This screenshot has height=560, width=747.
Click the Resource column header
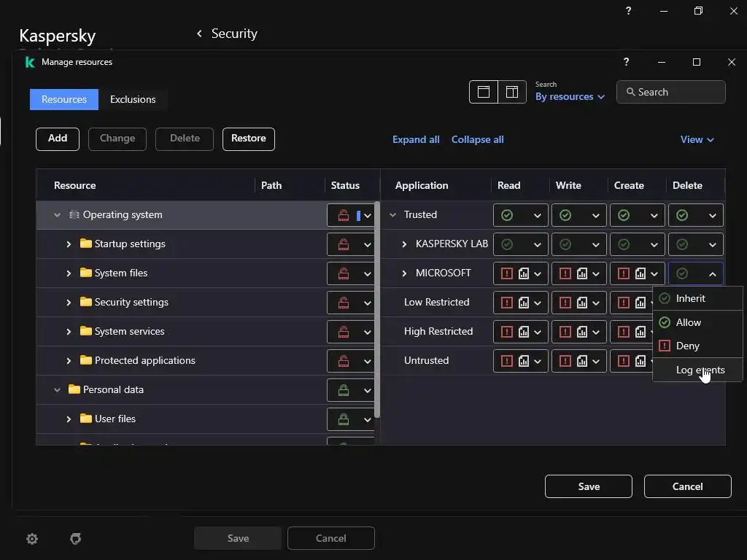(75, 185)
